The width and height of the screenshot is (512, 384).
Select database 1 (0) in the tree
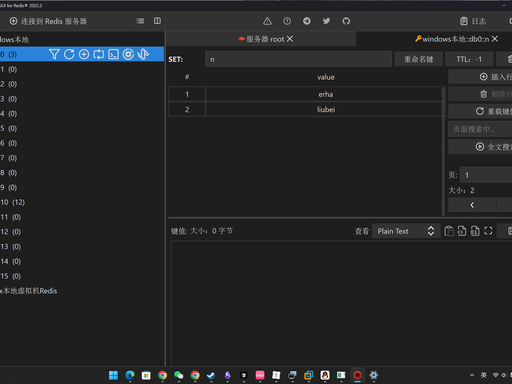[82, 69]
